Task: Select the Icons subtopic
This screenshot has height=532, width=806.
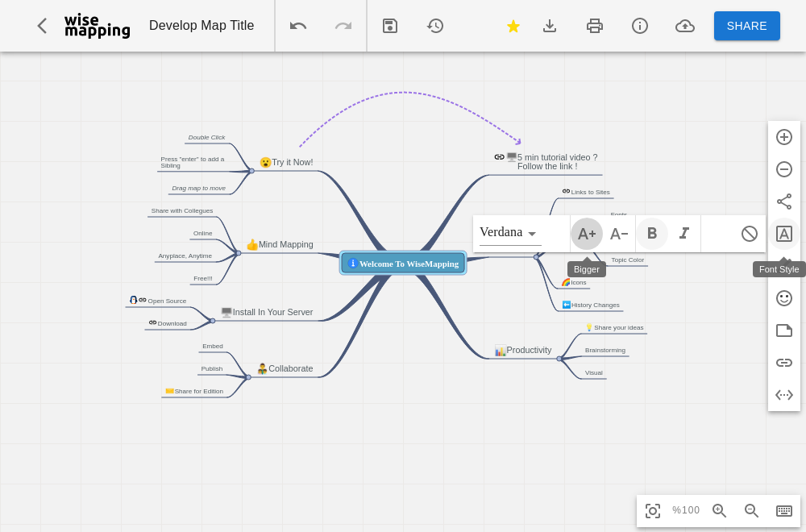Action: pyautogui.click(x=574, y=282)
